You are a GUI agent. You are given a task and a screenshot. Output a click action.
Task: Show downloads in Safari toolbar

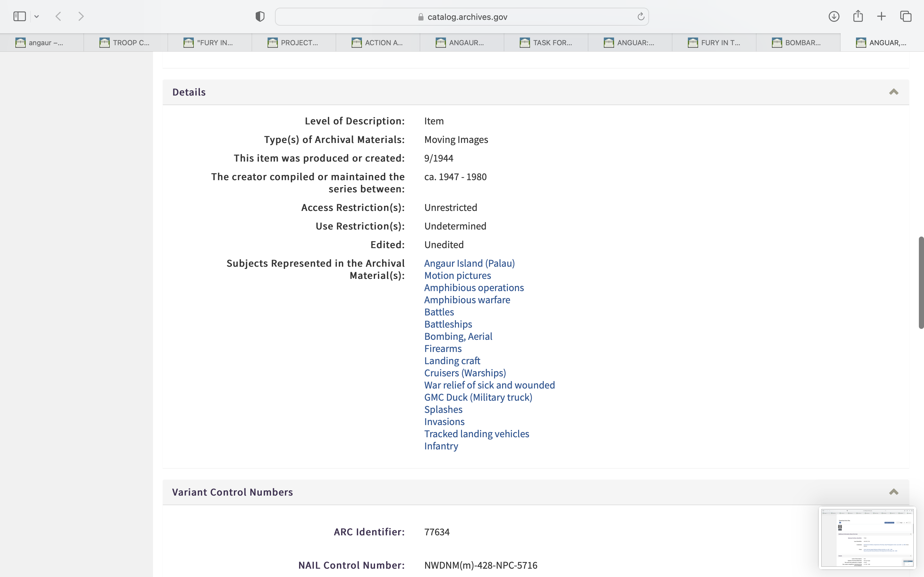pos(834,16)
